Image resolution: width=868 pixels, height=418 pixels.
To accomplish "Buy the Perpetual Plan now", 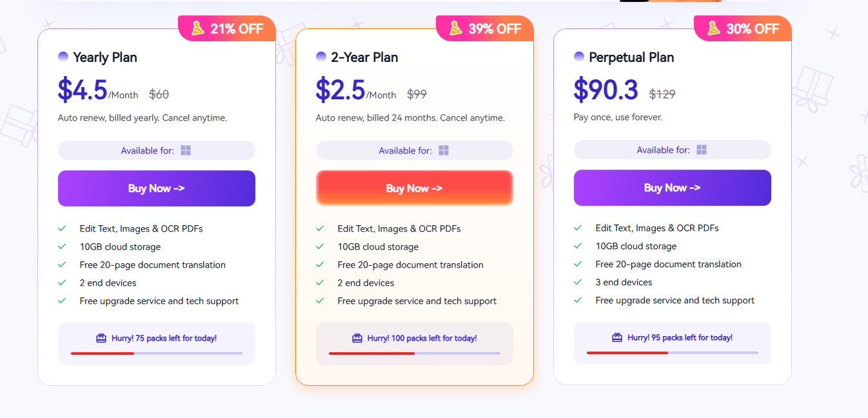I will 673,188.
